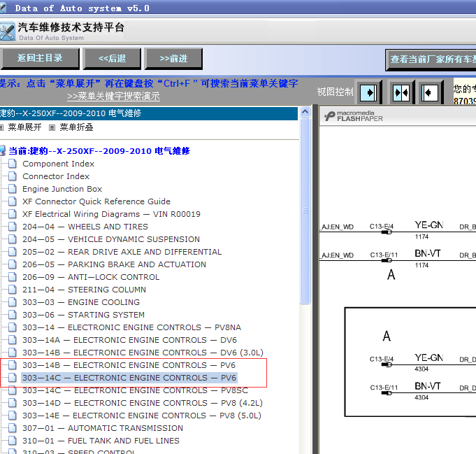Image resolution: width=476 pixels, height=454 pixels.
Task: Click the page icon beside 303—06 STARTING SYSTEM
Action: 13,315
